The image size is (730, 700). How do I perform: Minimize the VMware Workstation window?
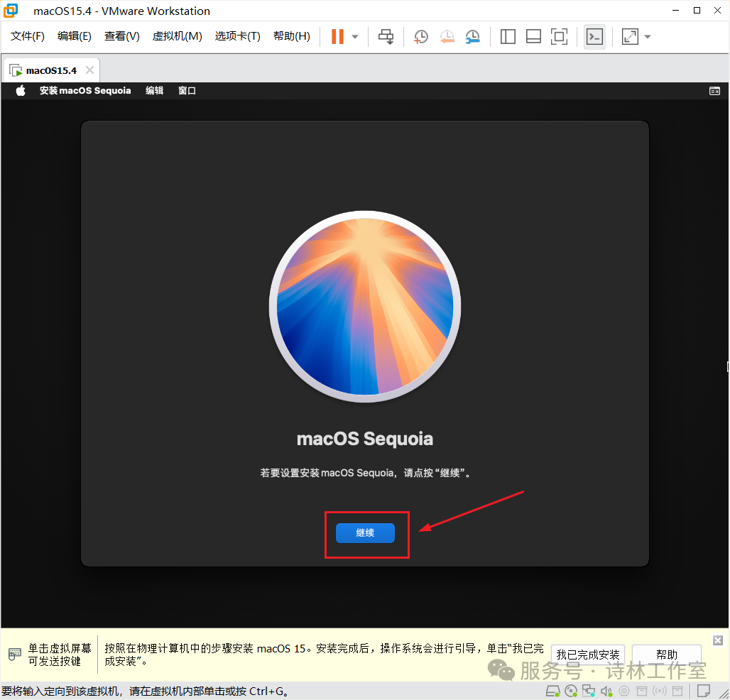click(x=676, y=10)
